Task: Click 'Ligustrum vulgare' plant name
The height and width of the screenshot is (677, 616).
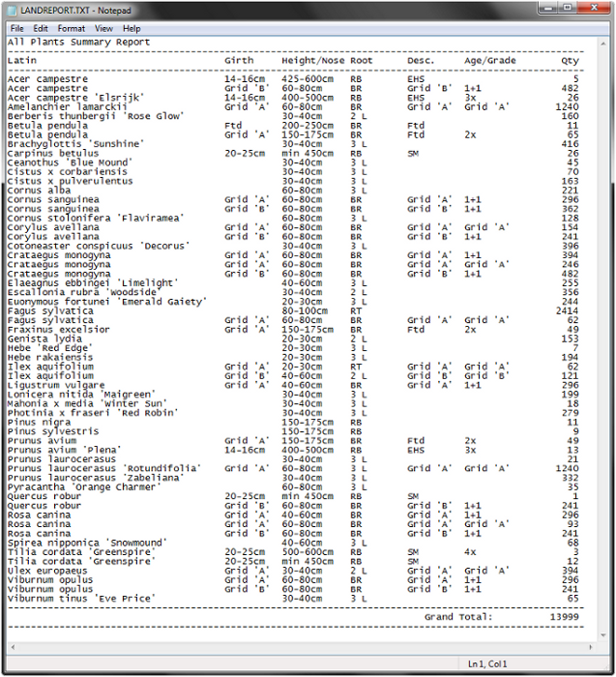Action: [56, 385]
